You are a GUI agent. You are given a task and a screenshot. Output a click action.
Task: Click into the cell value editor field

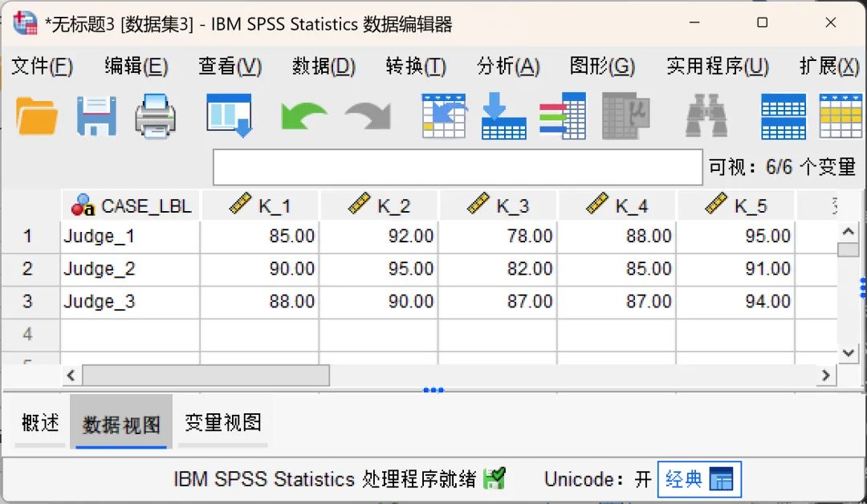tap(458, 167)
